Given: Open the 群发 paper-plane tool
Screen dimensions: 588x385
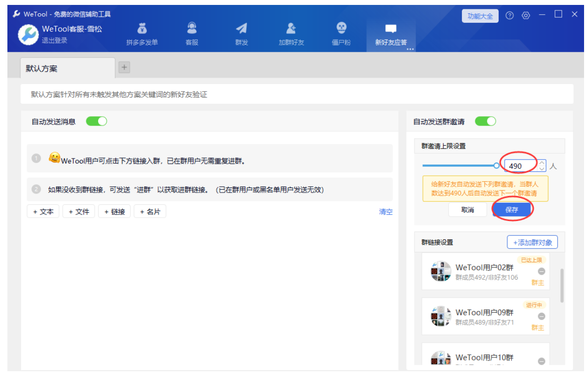Looking at the screenshot, I should tap(242, 34).
